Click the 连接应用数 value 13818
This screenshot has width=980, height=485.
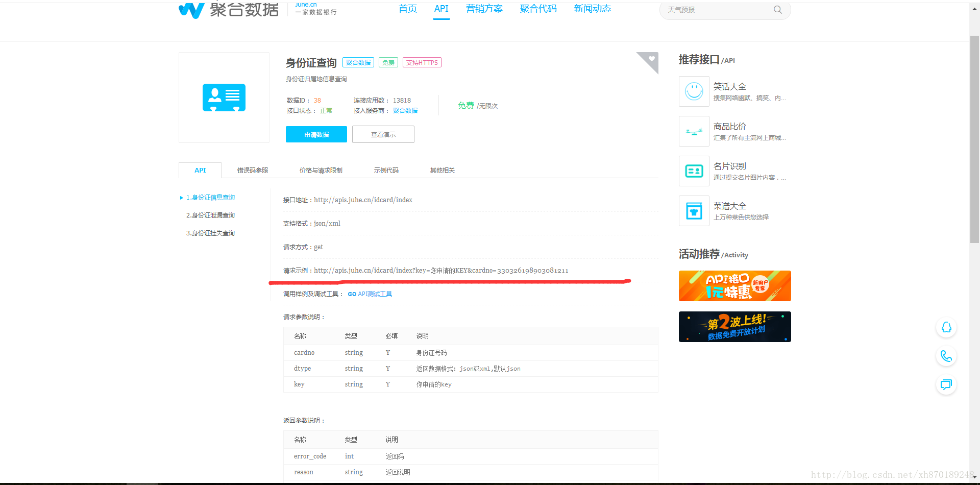[x=402, y=101]
